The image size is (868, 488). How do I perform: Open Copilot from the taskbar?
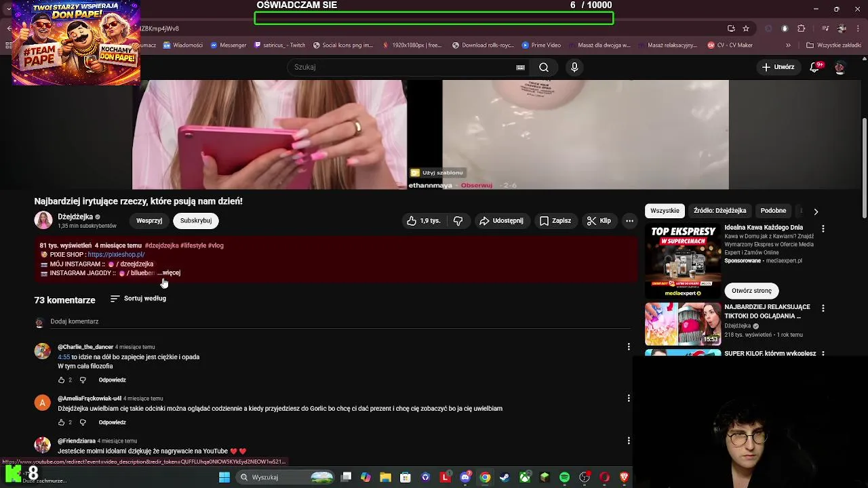(x=366, y=477)
